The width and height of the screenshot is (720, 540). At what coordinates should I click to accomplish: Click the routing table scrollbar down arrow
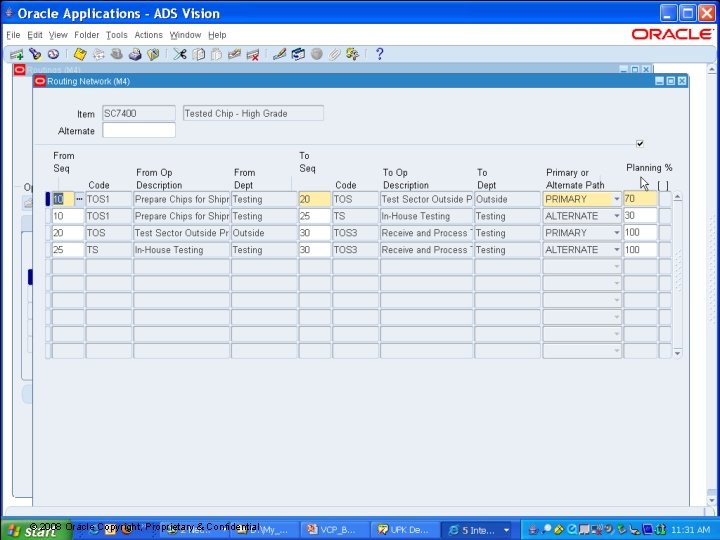click(677, 353)
